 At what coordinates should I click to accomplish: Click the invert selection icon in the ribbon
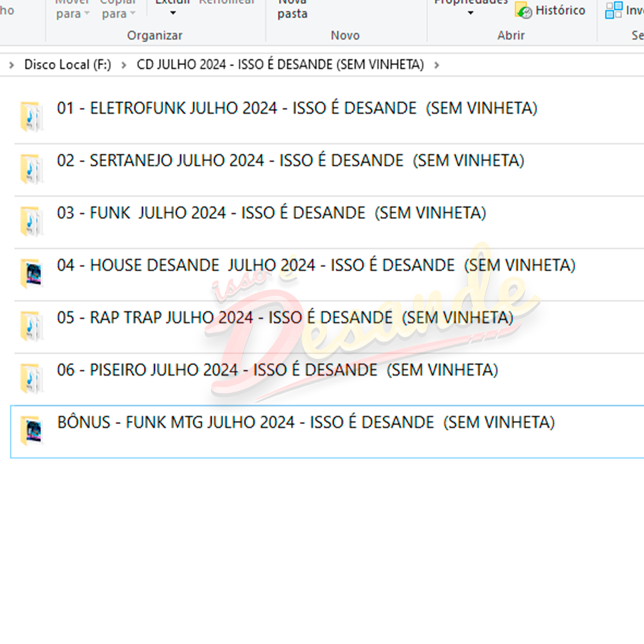coord(613,10)
